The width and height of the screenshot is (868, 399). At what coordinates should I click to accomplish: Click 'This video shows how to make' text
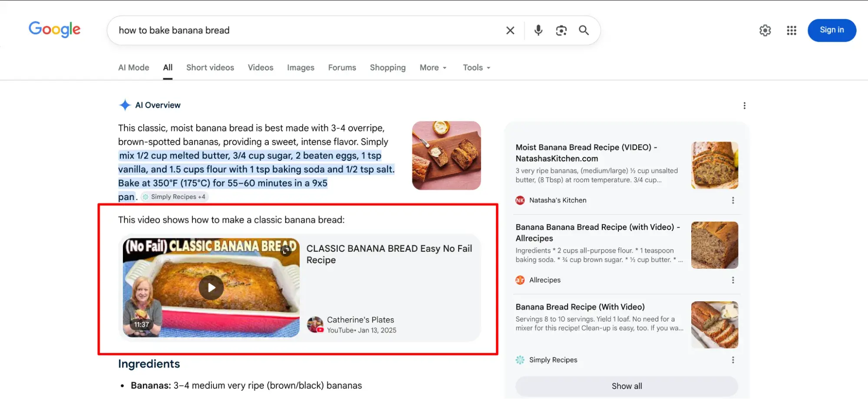coord(231,220)
